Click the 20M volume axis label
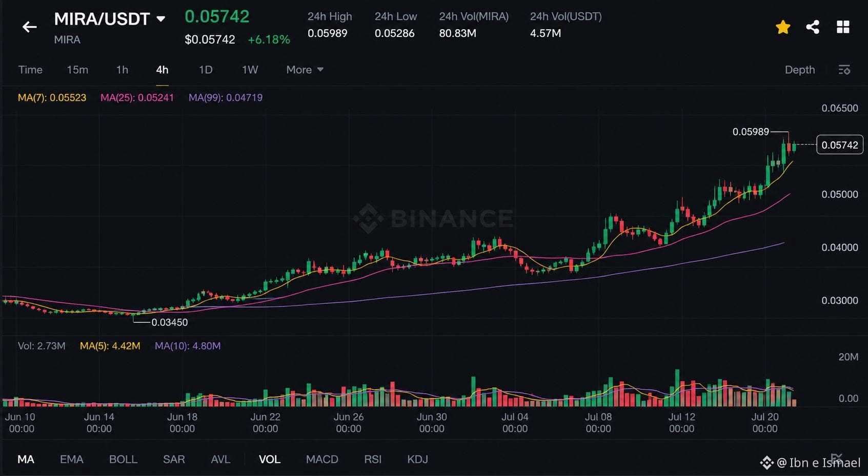 point(848,357)
